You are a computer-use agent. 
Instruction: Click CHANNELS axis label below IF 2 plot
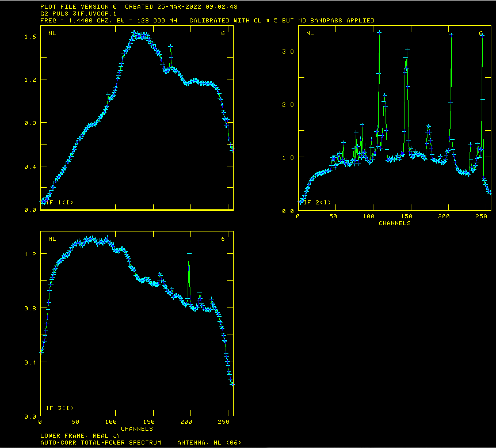click(394, 223)
